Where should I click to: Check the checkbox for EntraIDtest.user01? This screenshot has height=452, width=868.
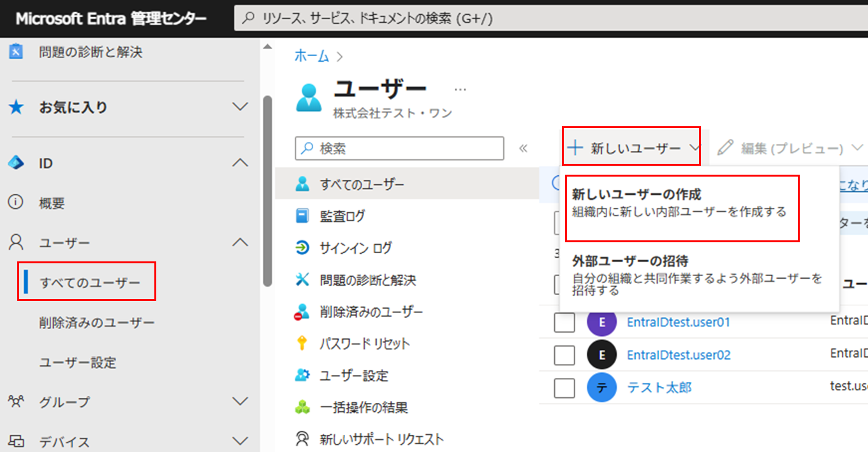(x=564, y=322)
